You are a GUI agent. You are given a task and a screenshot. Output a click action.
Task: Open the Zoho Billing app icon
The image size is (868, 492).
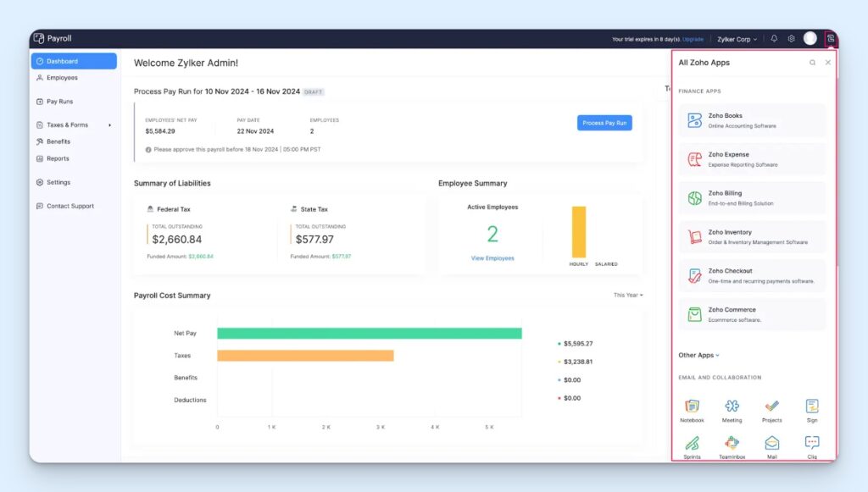(x=694, y=198)
